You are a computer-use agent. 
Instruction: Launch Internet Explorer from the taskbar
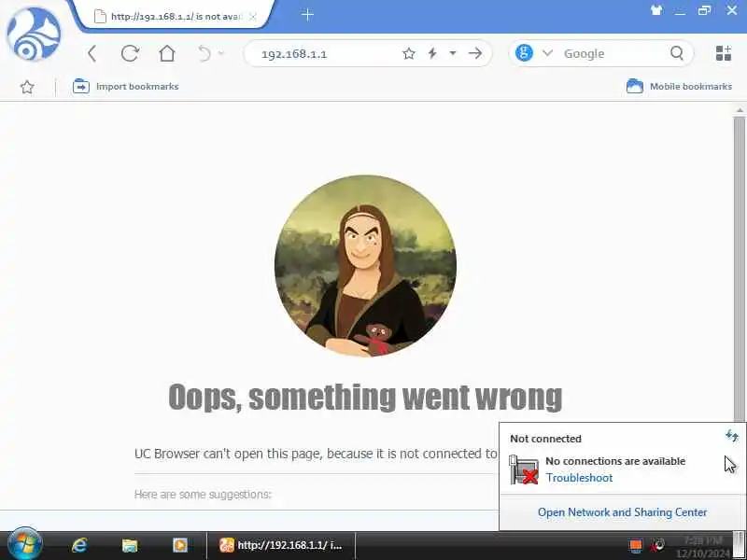pos(79,545)
